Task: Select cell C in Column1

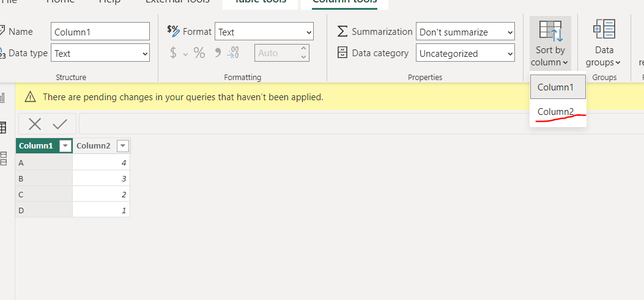Action: (x=44, y=194)
